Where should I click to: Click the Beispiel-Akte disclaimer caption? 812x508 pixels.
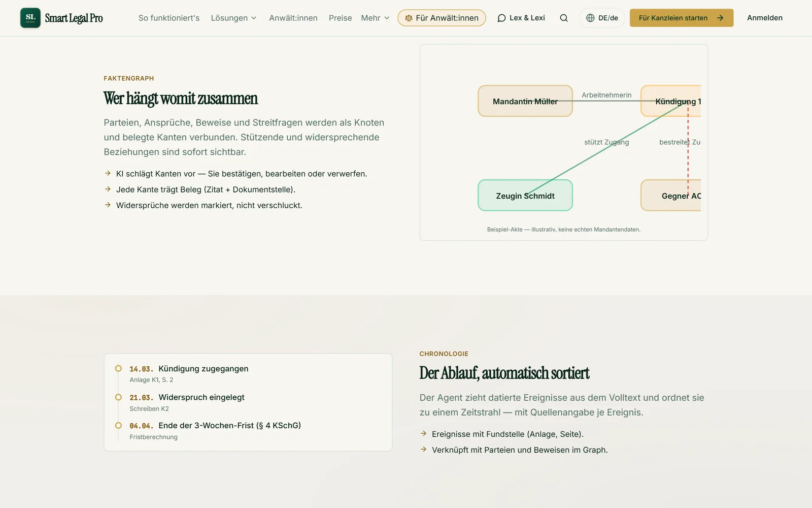tap(563, 230)
